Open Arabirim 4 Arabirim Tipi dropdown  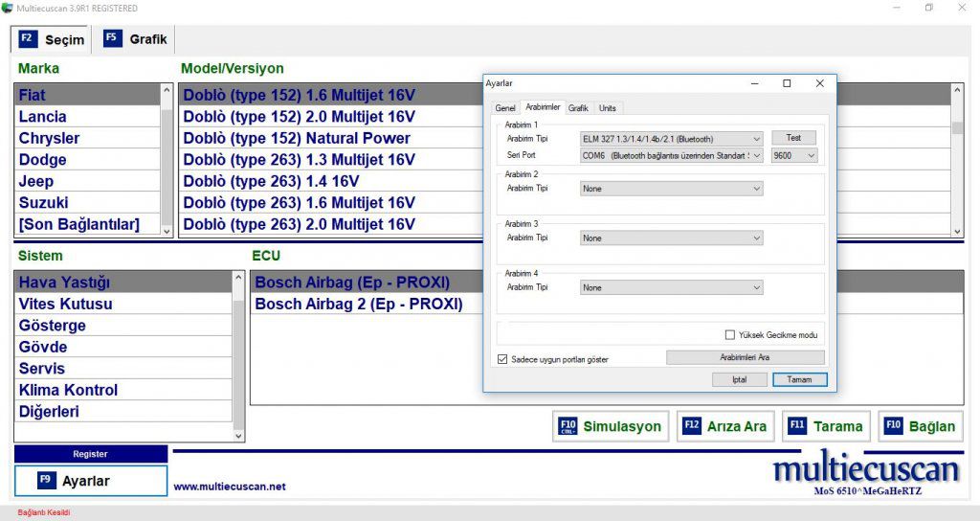pos(671,287)
